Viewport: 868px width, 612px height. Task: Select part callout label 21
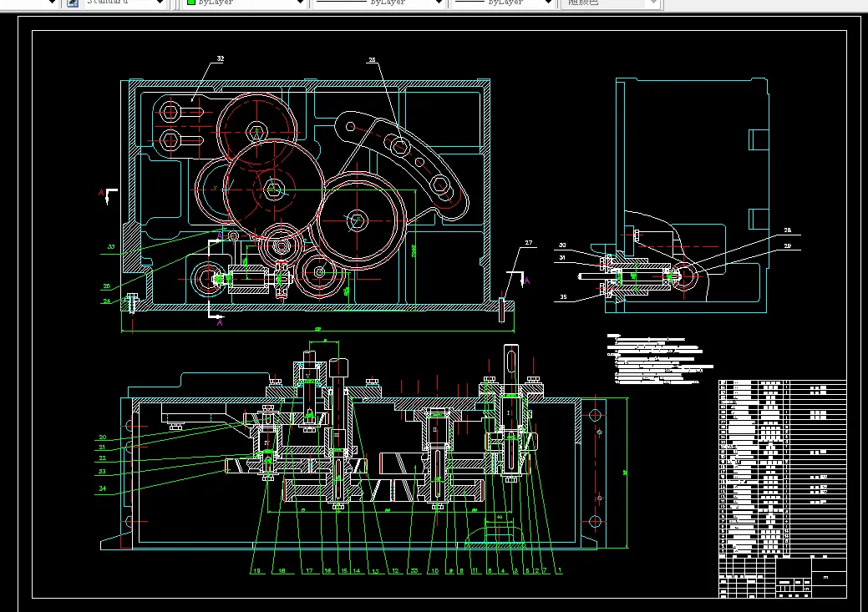tap(103, 448)
